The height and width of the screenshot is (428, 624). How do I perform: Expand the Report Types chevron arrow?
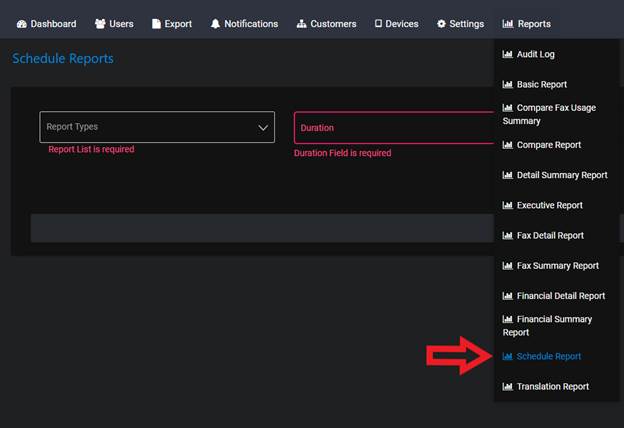click(263, 128)
